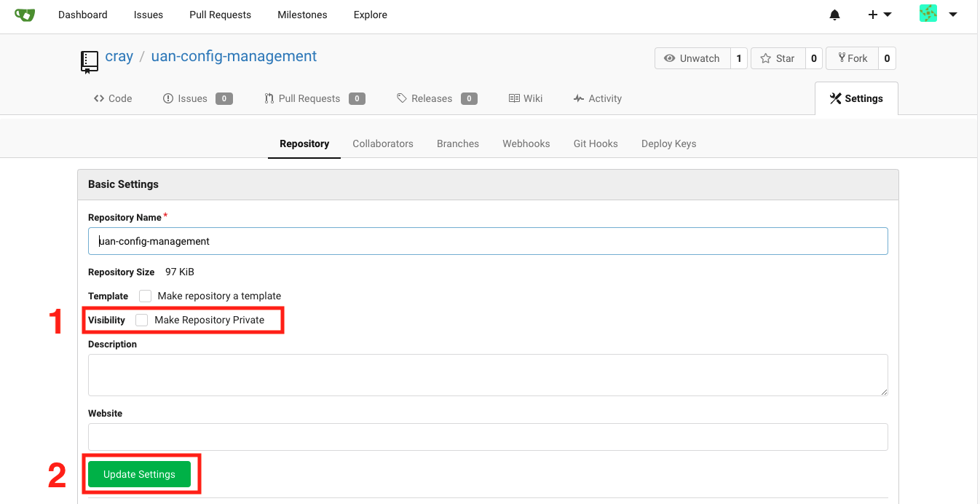Screen dimensions: 980x504
Task: Star the uan-config-management repository
Action: (x=765, y=58)
